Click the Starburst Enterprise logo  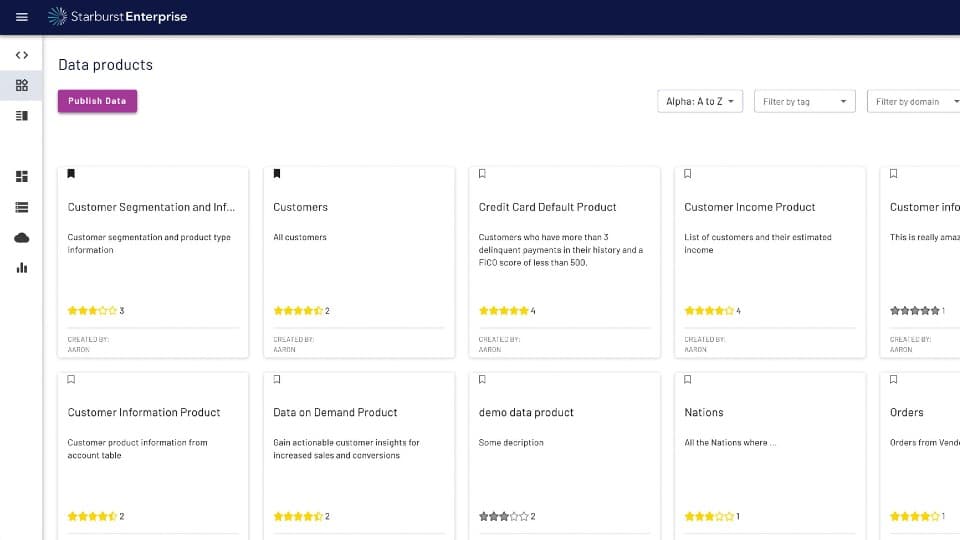[x=117, y=17]
